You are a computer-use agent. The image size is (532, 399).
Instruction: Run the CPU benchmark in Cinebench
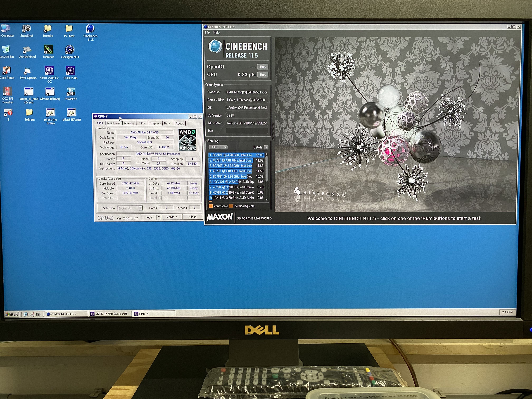point(262,75)
